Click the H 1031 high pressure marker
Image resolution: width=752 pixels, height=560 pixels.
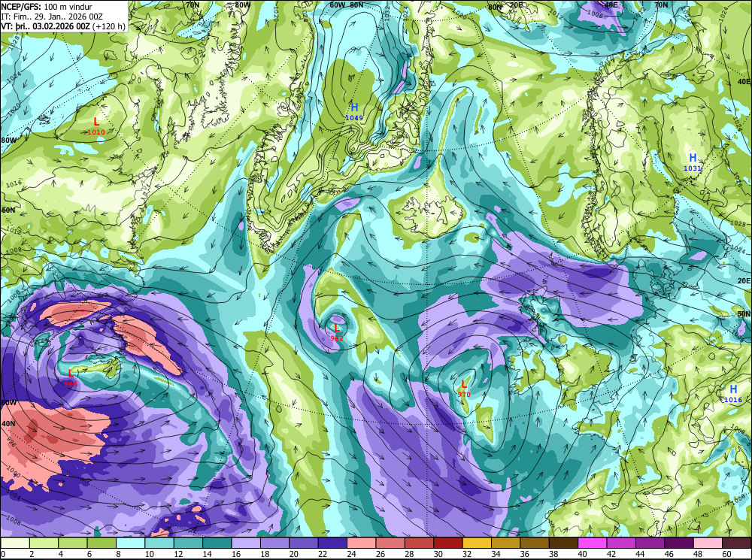tap(693, 162)
